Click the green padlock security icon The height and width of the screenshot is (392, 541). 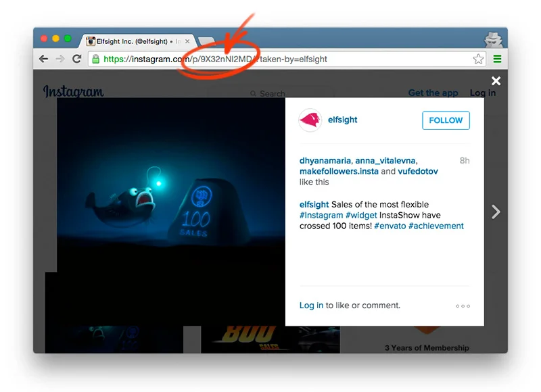[96, 59]
